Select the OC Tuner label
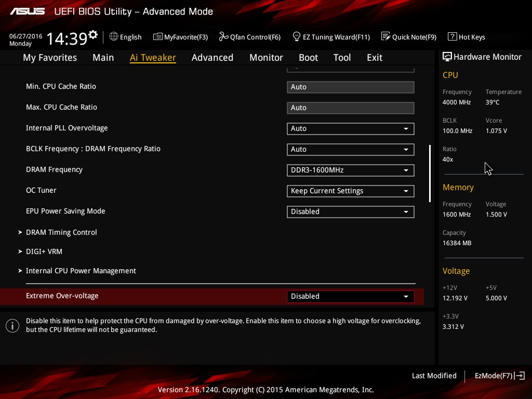The width and height of the screenshot is (532, 399). click(x=41, y=190)
